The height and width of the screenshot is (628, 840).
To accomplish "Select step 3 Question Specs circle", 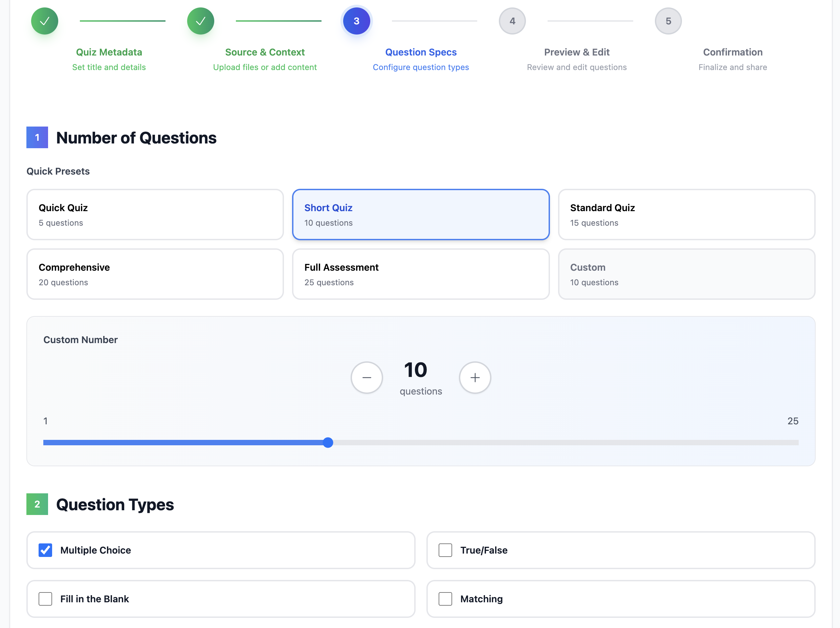I will point(356,21).
